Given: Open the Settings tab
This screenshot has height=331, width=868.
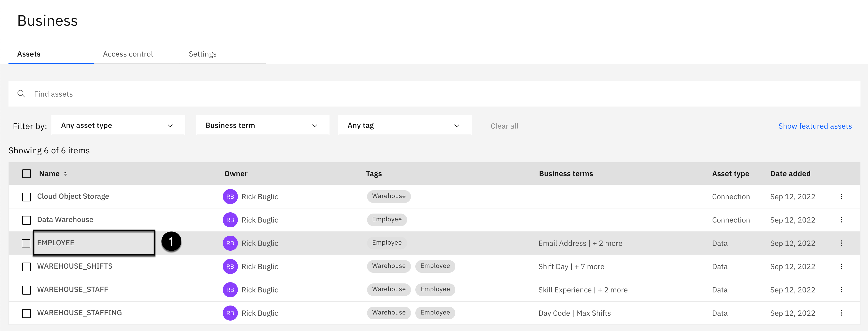Looking at the screenshot, I should coord(202,54).
